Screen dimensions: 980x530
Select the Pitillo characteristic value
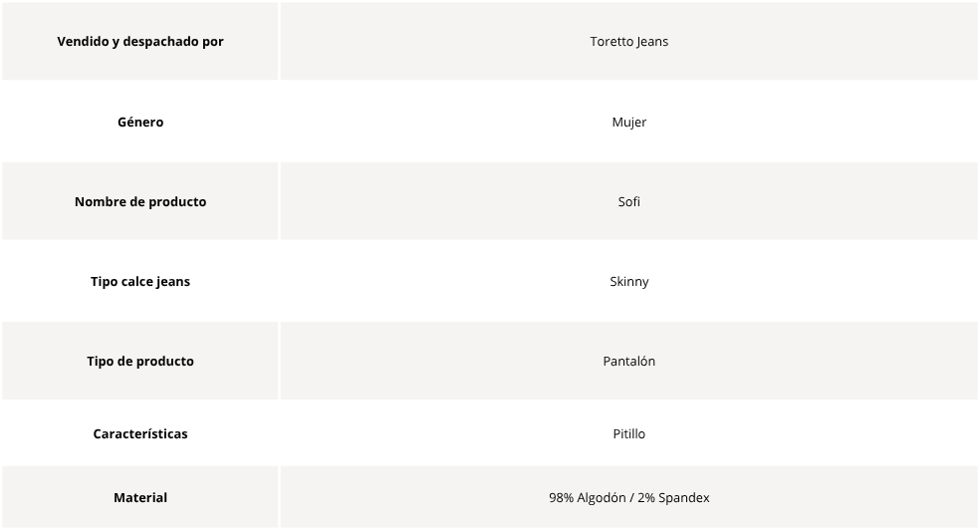point(628,433)
